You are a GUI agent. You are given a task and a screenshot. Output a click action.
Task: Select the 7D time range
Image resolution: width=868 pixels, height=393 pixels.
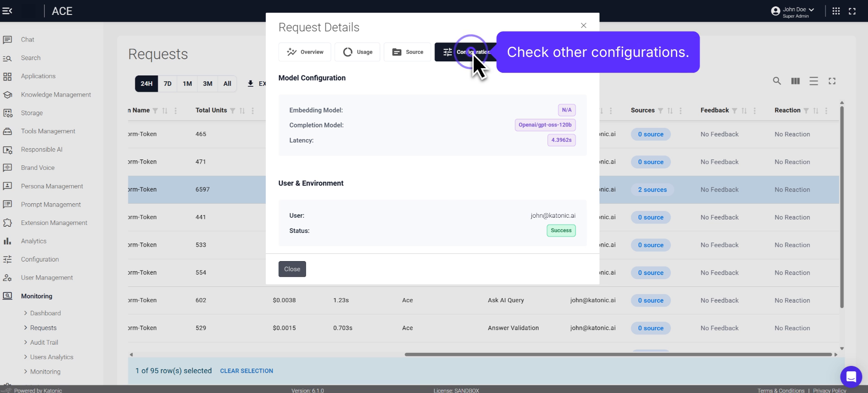[167, 84]
